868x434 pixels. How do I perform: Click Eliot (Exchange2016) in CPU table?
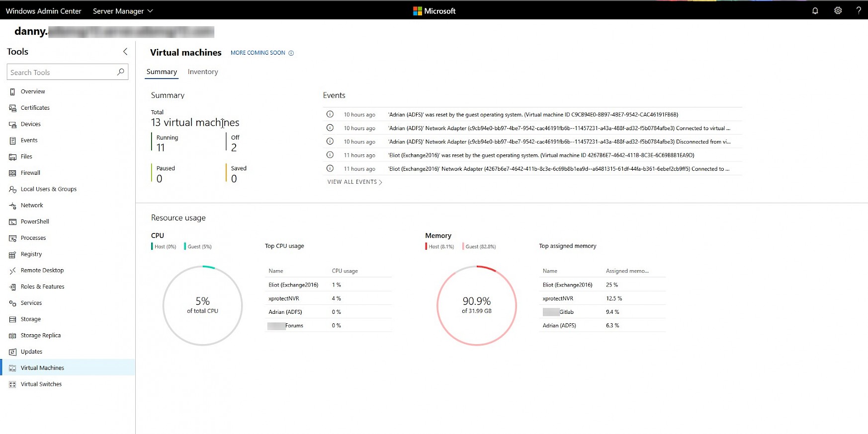click(293, 285)
